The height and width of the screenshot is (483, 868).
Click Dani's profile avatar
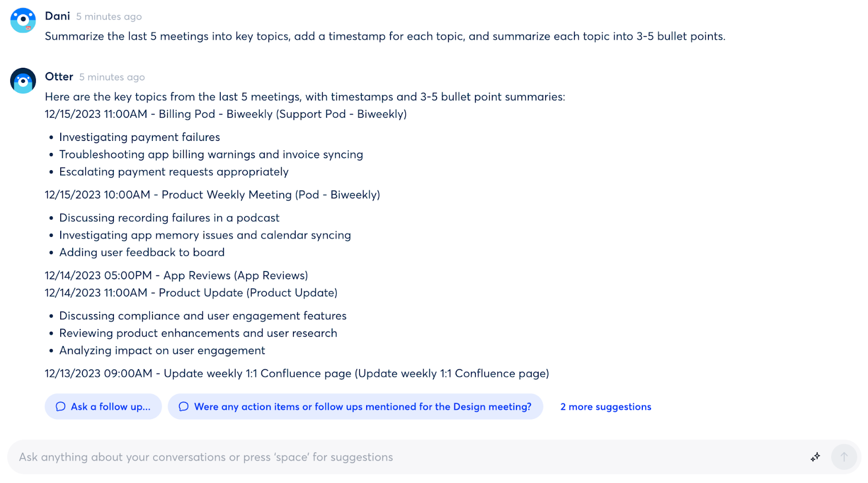coord(23,21)
